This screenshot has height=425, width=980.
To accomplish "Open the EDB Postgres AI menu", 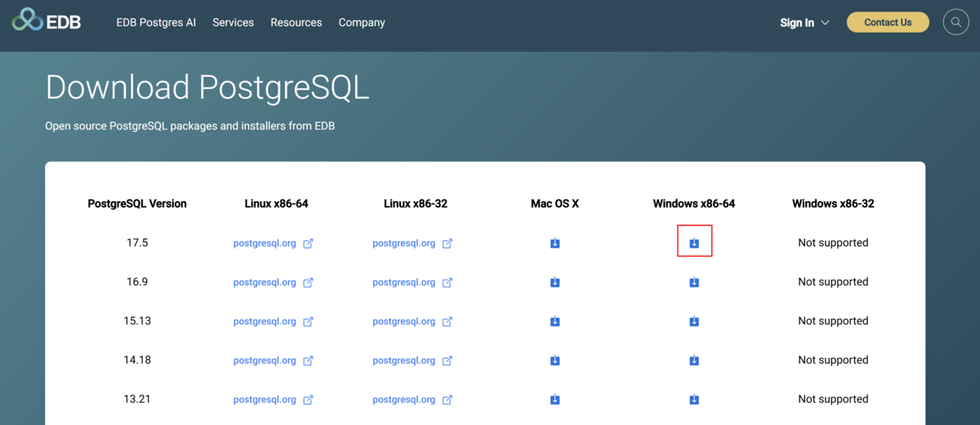I will (156, 23).
